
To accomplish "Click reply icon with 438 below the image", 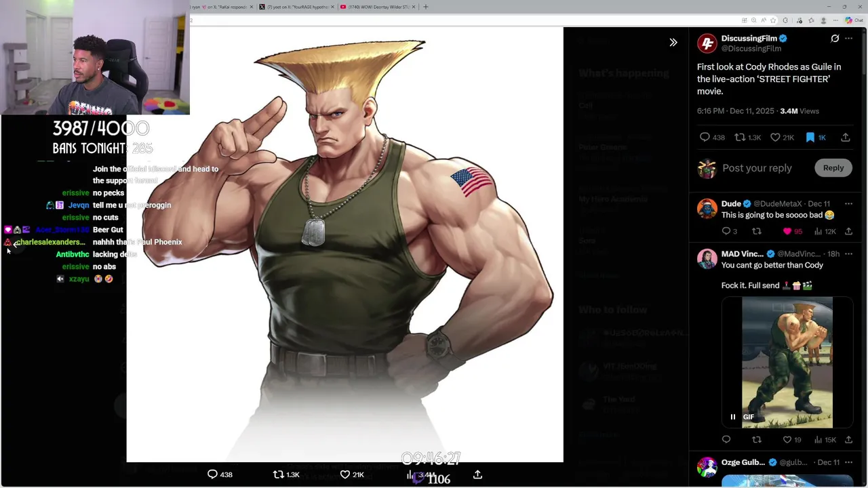I will tap(220, 474).
